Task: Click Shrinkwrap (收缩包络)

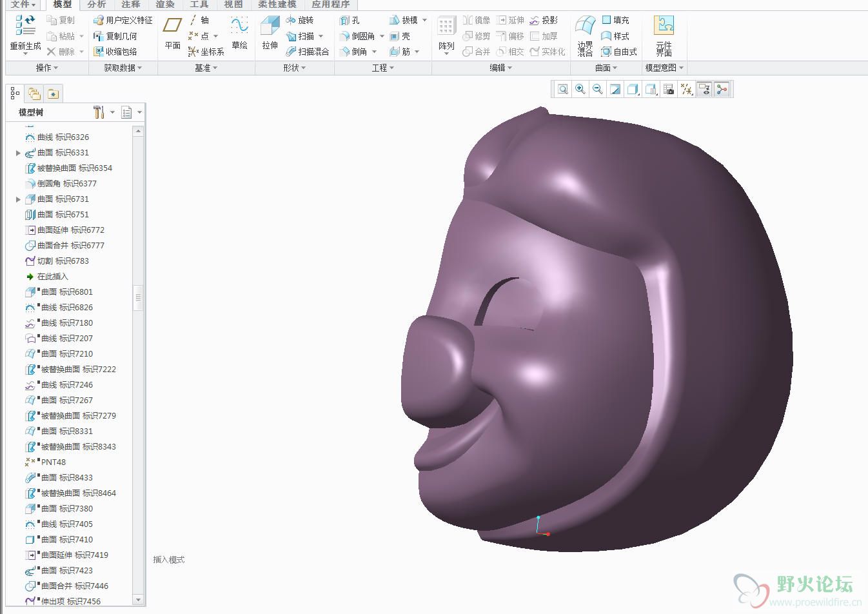Action: (115, 52)
